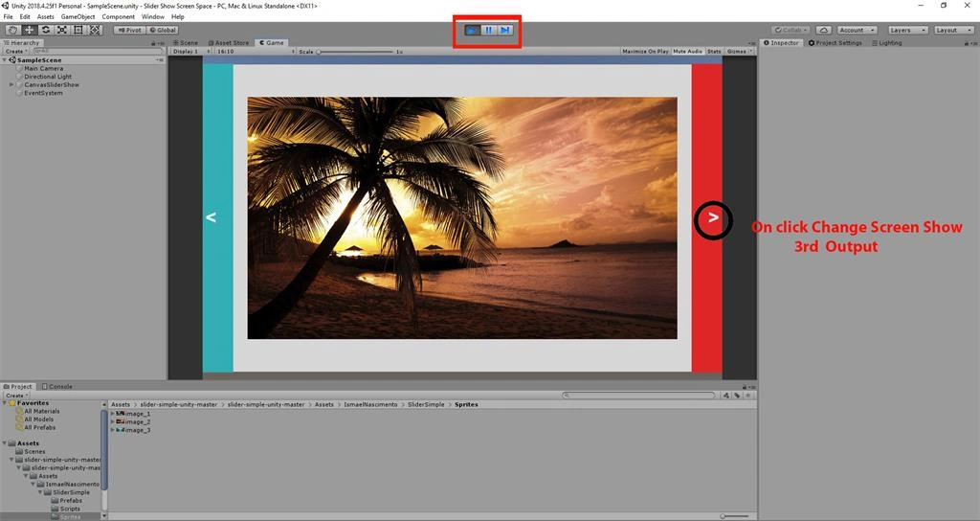
Task: Open the GameObject menu
Action: coord(78,17)
